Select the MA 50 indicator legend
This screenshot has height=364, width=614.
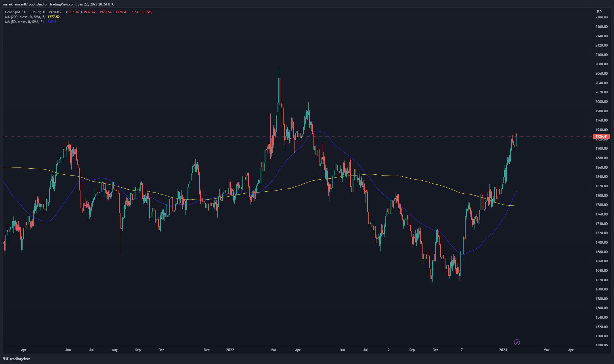pyautogui.click(x=24, y=22)
